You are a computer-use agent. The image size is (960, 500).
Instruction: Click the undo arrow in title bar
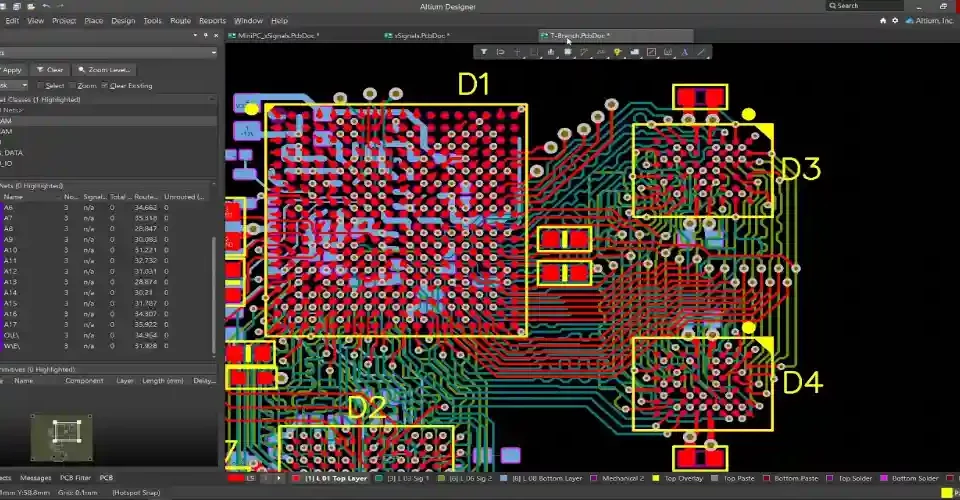[x=46, y=6]
